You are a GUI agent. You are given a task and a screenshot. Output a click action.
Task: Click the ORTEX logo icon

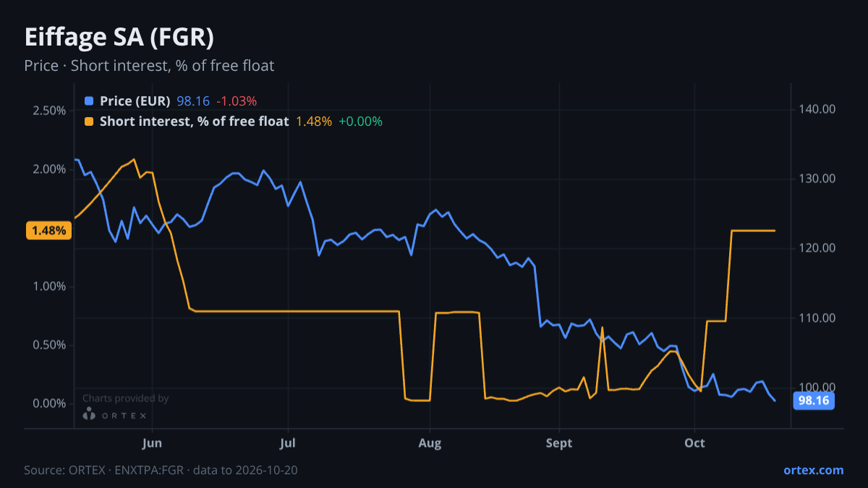(x=89, y=414)
